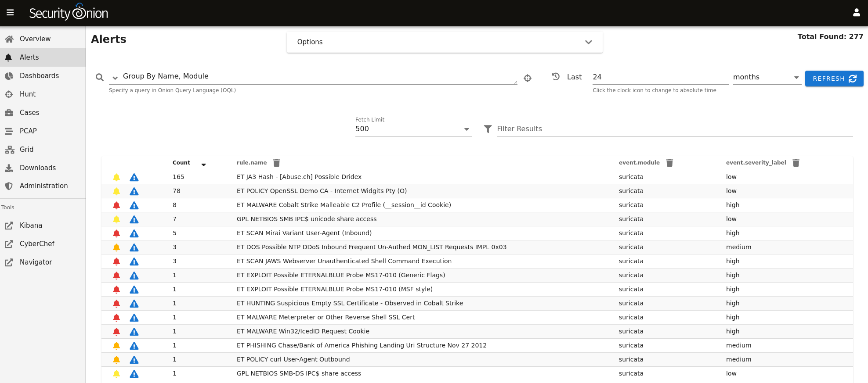868x383 pixels.
Task: Open the months time unit dropdown
Action: [x=766, y=77]
